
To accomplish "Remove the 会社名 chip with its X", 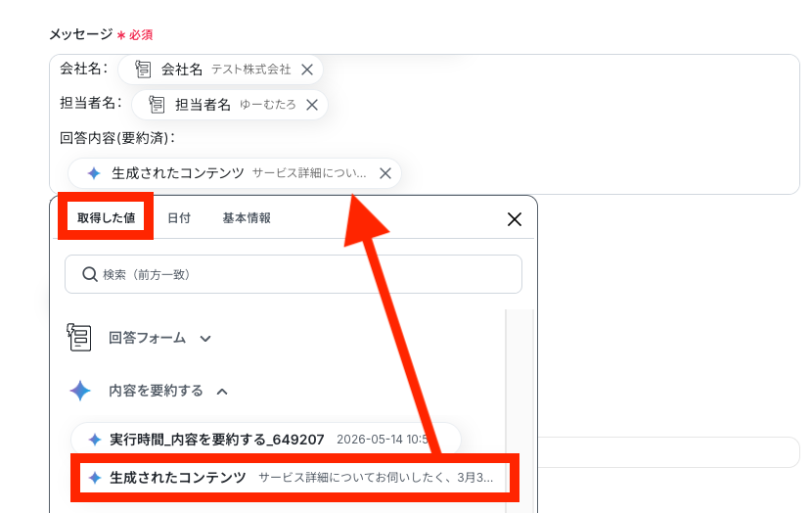I will pos(307,70).
